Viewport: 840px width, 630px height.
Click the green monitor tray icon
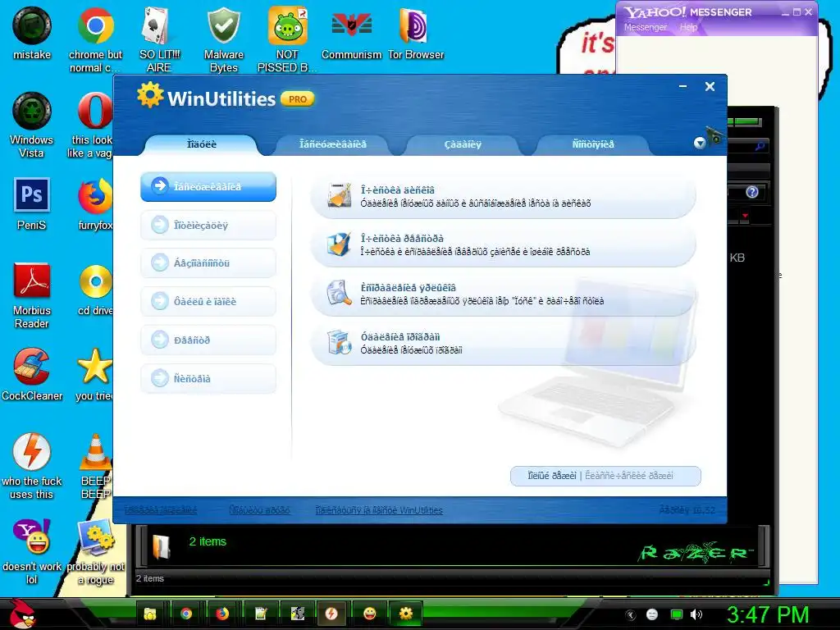677,614
